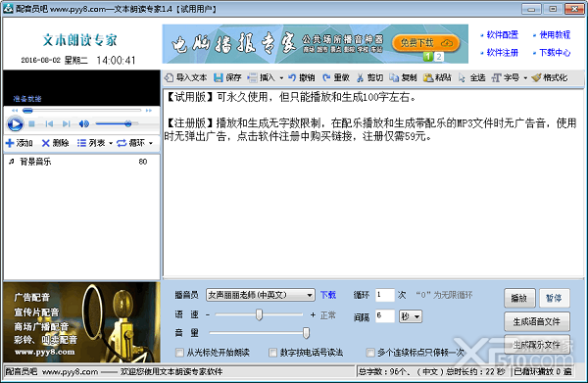Expand the 秒 interval unit dropdown
Viewport: 588px width, 383px height.
(x=416, y=316)
